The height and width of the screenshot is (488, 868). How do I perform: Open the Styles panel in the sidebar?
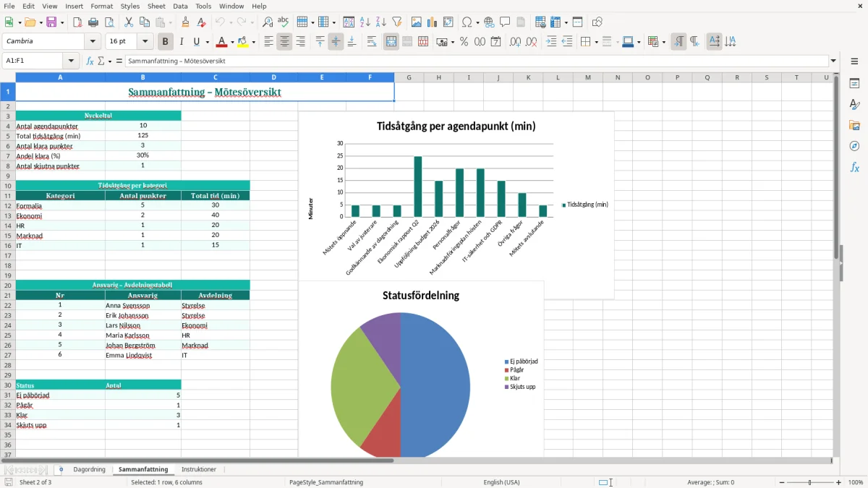coord(854,105)
